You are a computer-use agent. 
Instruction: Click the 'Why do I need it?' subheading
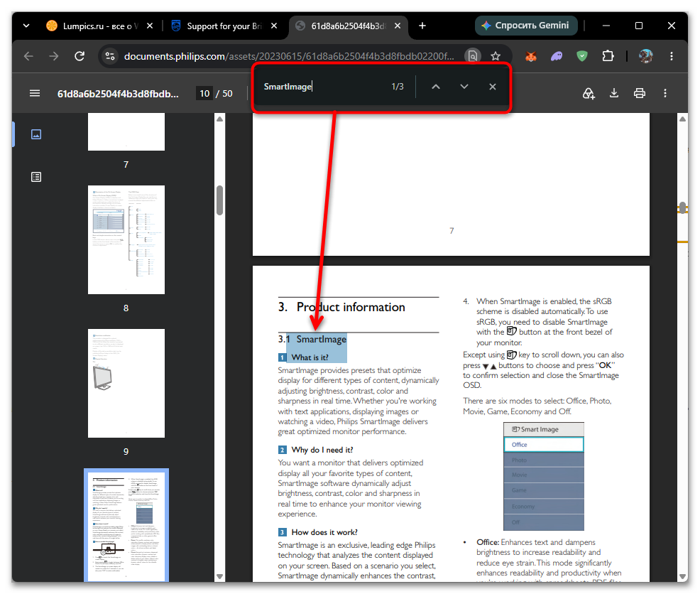(x=322, y=450)
